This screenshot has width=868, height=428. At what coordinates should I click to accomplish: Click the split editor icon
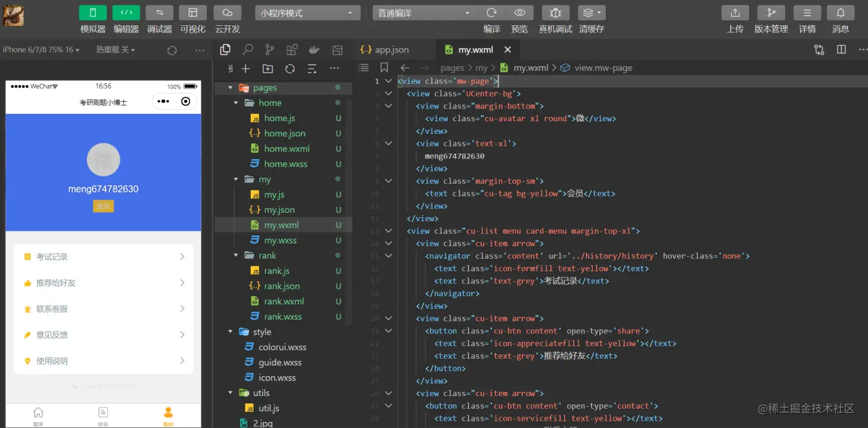pyautogui.click(x=841, y=50)
